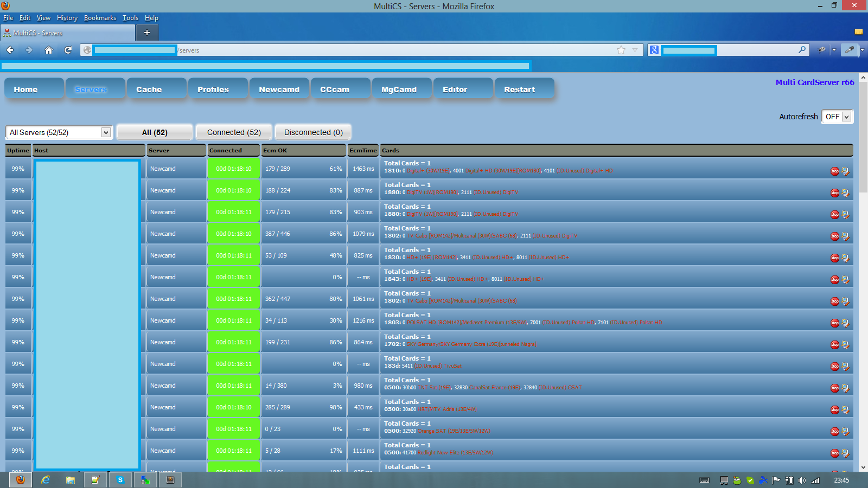The image size is (868, 488).
Task: Reload the Servers page
Action: [67, 50]
